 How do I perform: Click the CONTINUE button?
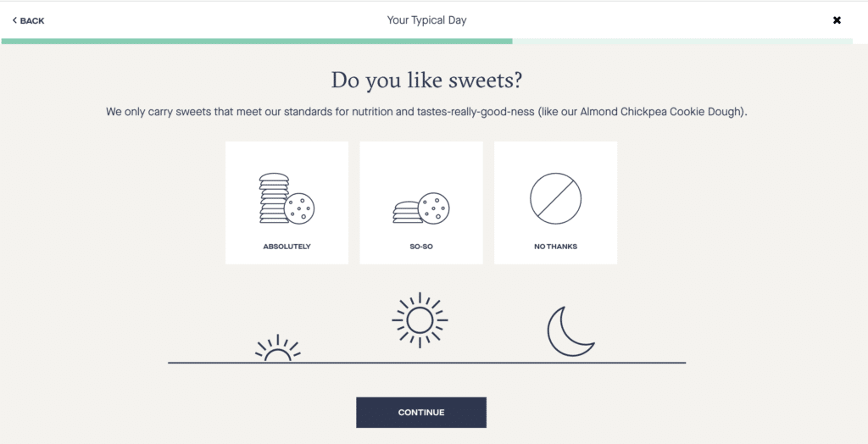click(421, 413)
